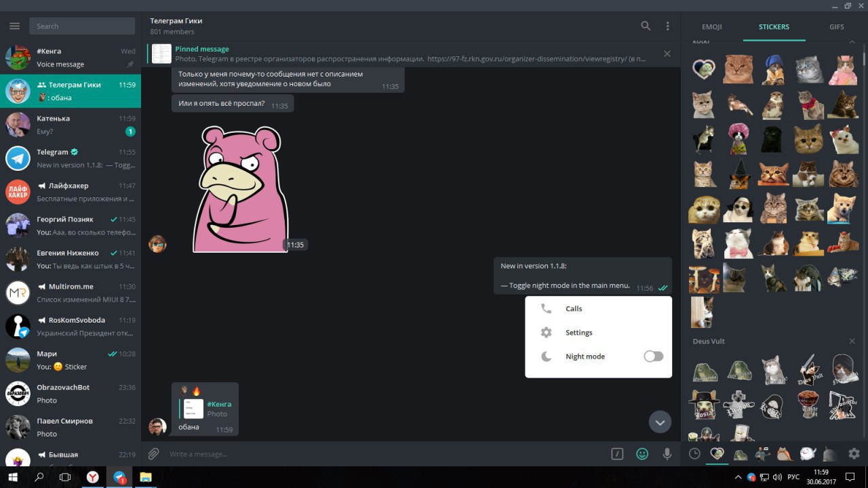Open the chat's three-dot options menu

[x=667, y=26]
